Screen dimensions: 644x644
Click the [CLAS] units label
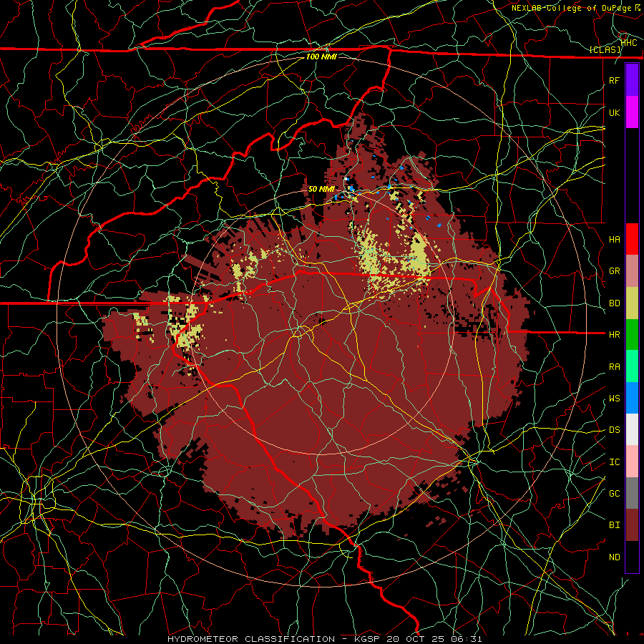605,50
